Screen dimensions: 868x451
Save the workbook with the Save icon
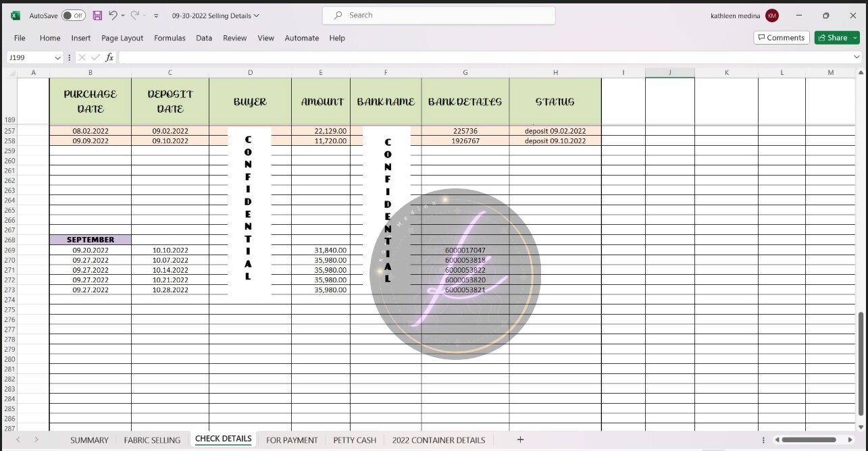(97, 16)
